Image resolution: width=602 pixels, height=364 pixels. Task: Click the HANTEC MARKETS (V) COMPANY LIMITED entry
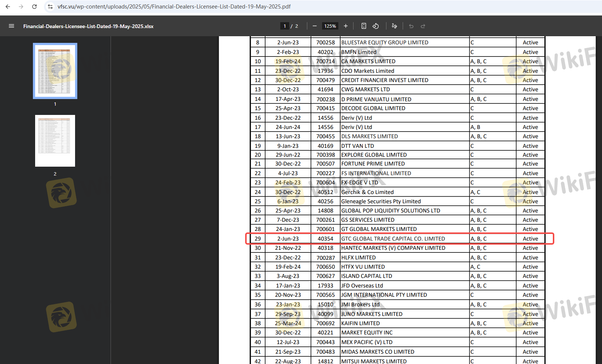393,248
